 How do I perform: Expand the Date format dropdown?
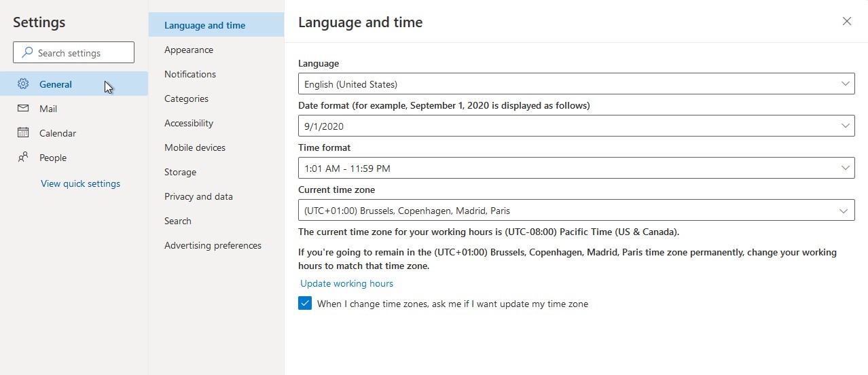[576, 126]
